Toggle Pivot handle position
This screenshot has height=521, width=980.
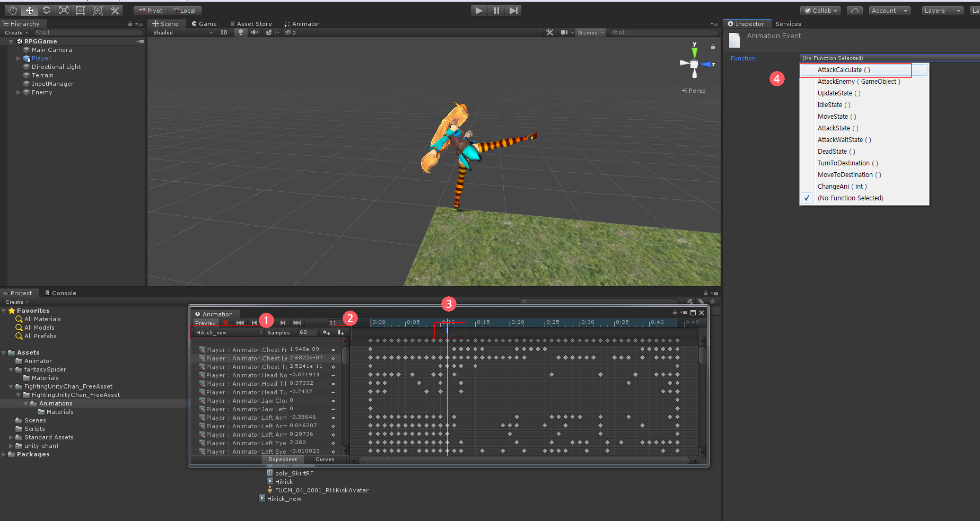[151, 11]
